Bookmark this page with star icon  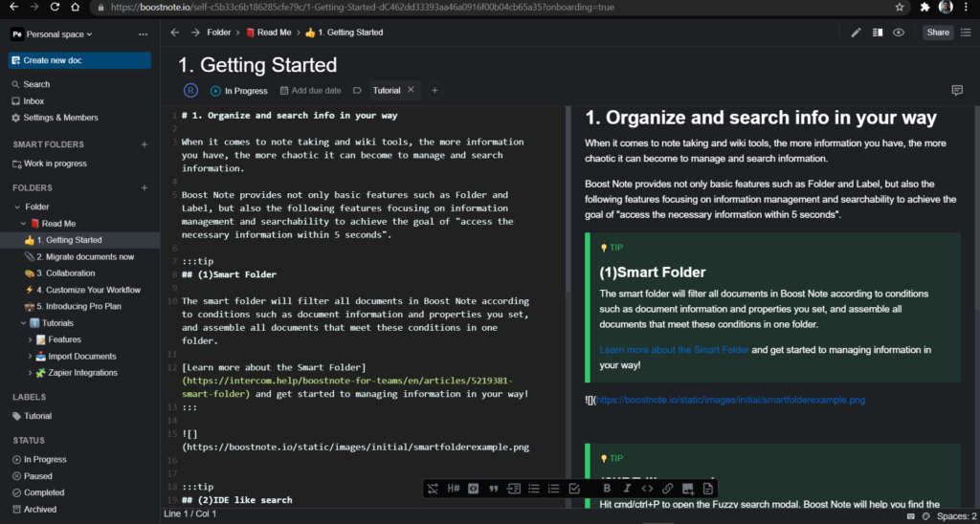pyautogui.click(x=900, y=8)
